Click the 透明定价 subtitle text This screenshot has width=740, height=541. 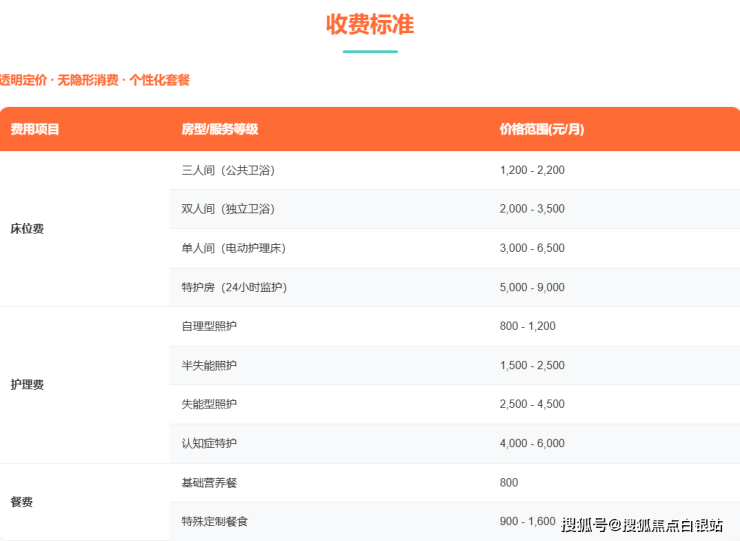(x=94, y=80)
